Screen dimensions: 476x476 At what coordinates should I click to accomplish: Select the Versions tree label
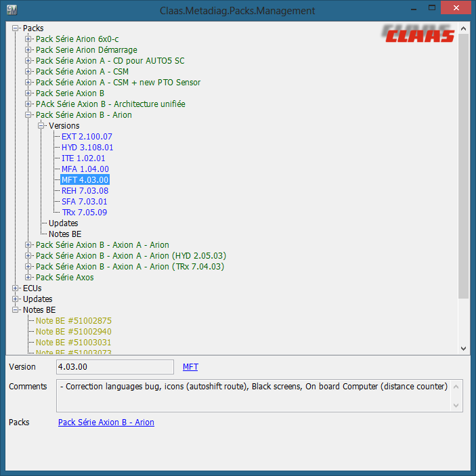64,126
